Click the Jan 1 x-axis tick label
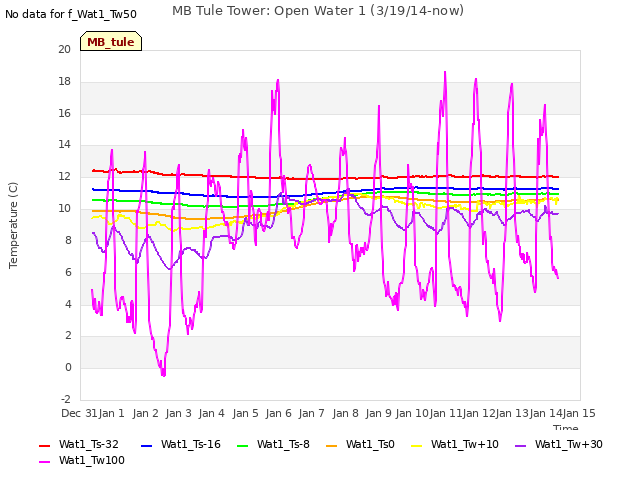The width and height of the screenshot is (640, 480). 111,413
